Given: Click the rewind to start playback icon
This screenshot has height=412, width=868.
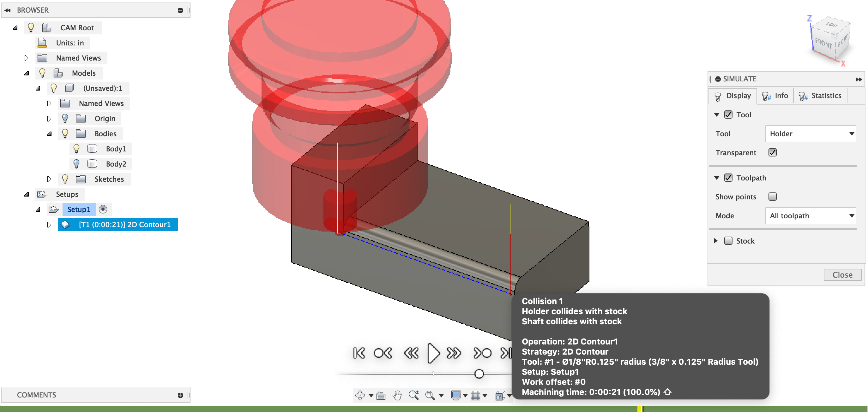Looking at the screenshot, I should click(x=359, y=353).
